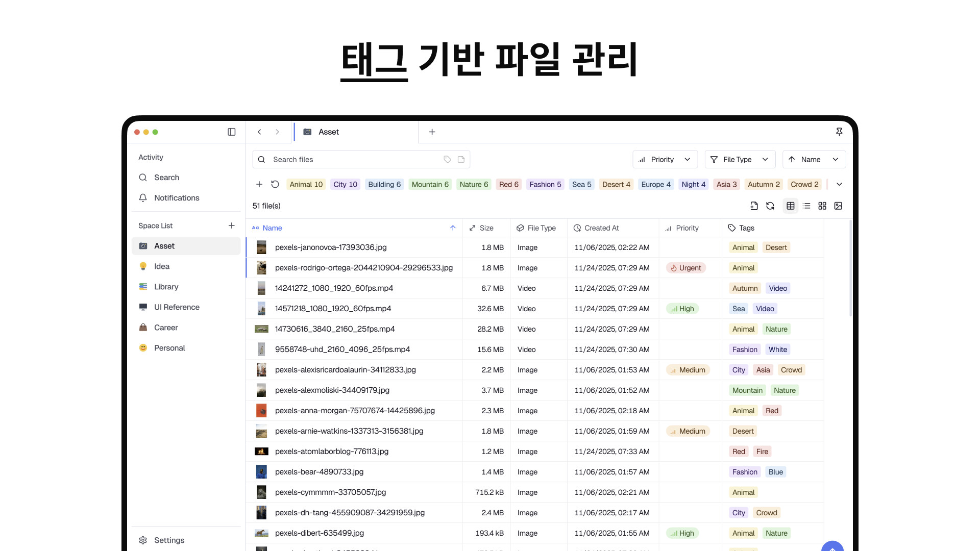Viewport: 980px width, 551px height.
Task: Filter by the Animal 10 tag
Action: tap(306, 185)
